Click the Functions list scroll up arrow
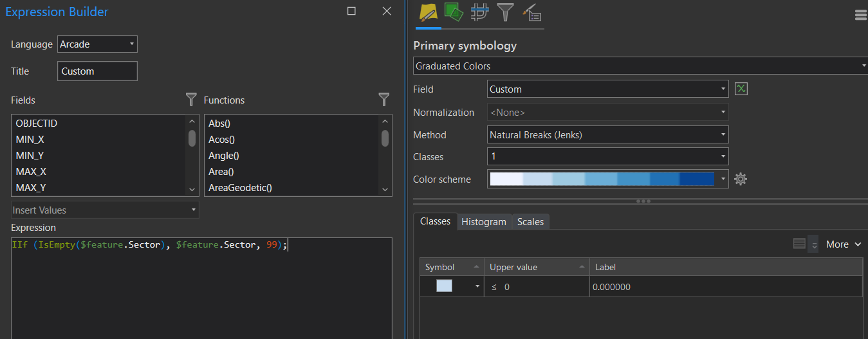Image resolution: width=868 pixels, height=339 pixels. click(385, 121)
